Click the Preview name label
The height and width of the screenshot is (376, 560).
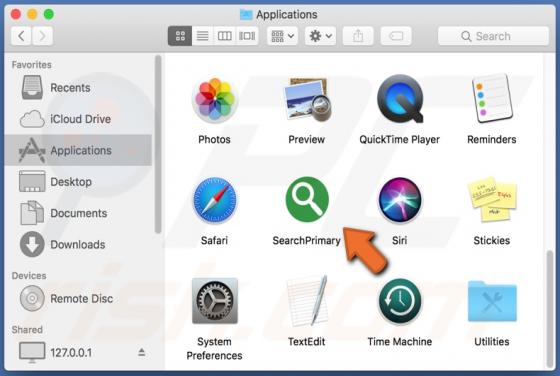(x=307, y=140)
